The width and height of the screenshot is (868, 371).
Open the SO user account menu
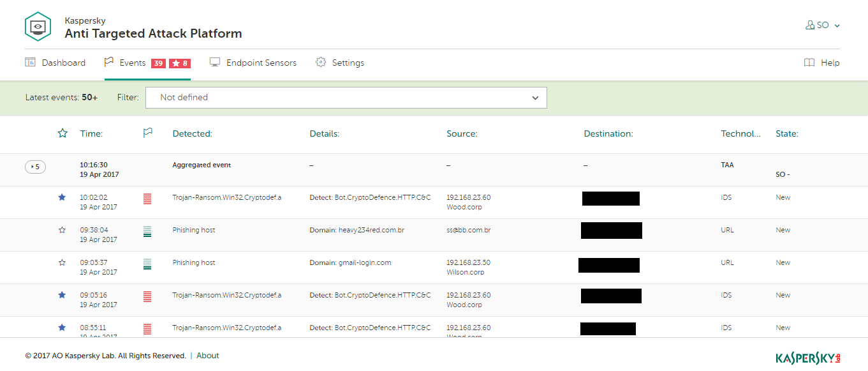pos(823,25)
